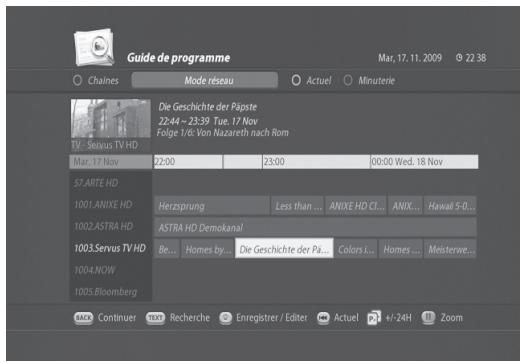The width and height of the screenshot is (521, 362).
Task: Select the 'Hawaii 5-0...' programme
Action: coord(450,206)
